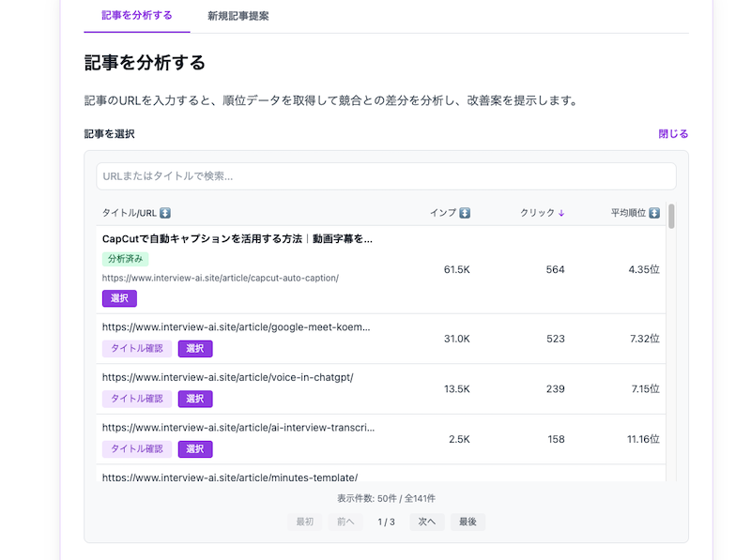Jump to last page with 最後

click(x=467, y=522)
